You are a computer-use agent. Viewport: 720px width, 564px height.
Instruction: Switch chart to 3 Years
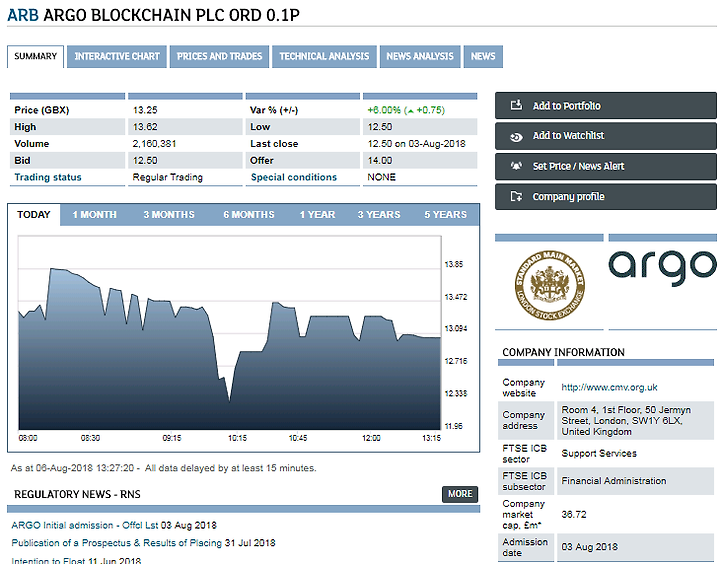click(379, 215)
